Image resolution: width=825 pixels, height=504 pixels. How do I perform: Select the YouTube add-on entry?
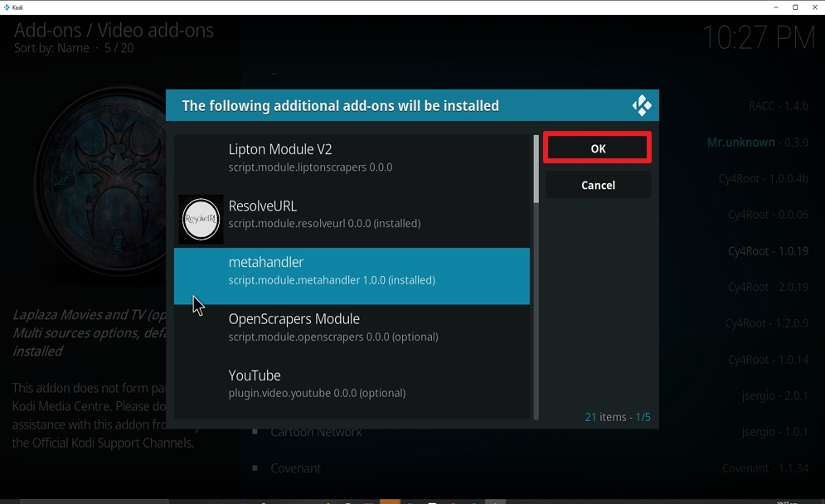352,389
